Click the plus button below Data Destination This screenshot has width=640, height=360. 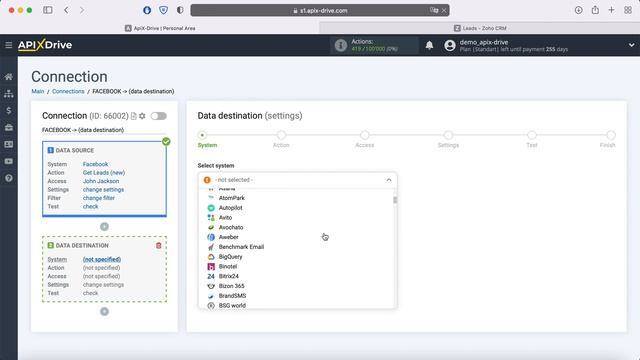(104, 311)
